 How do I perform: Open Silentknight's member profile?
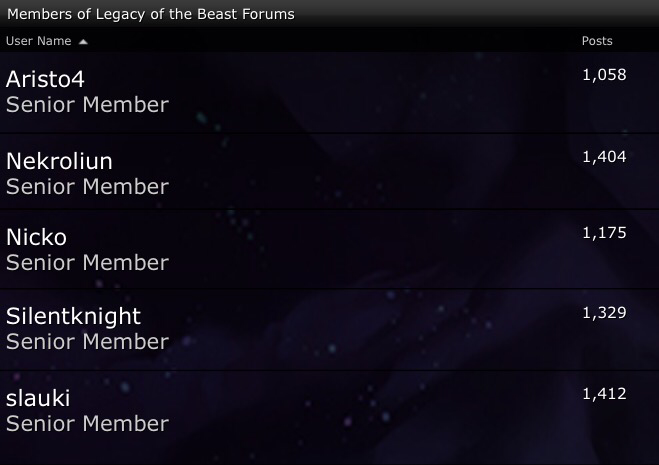click(x=73, y=316)
